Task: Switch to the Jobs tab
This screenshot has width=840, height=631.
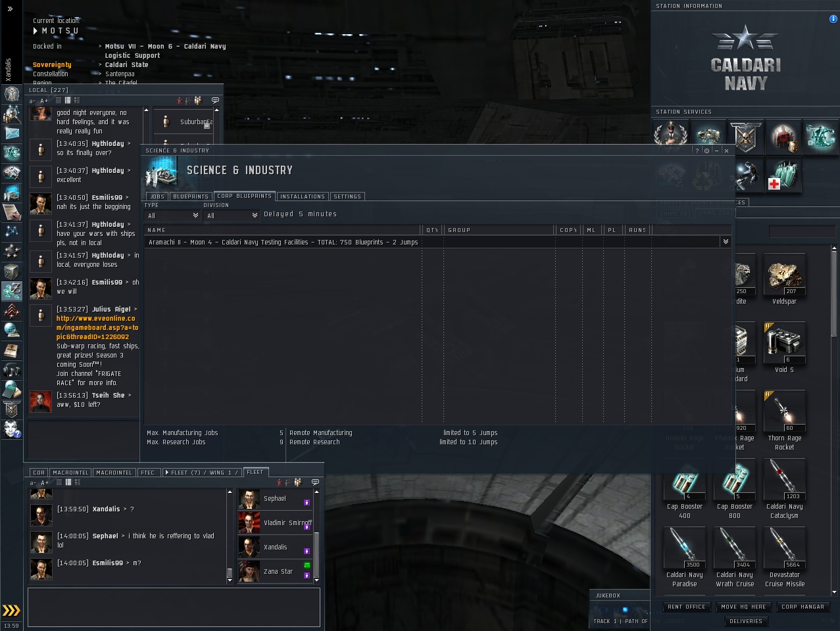Action: pos(157,197)
